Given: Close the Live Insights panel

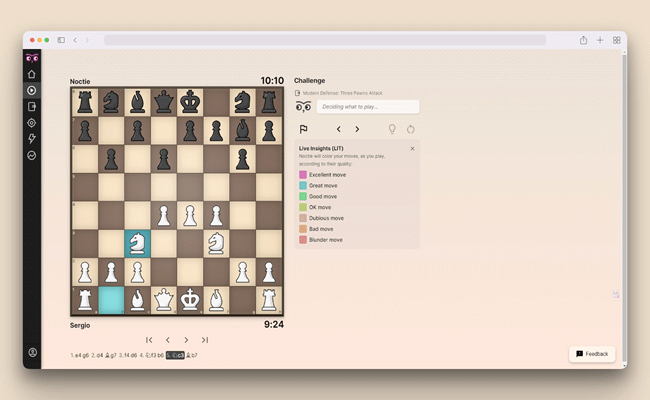Looking at the screenshot, I should pyautogui.click(x=412, y=148).
